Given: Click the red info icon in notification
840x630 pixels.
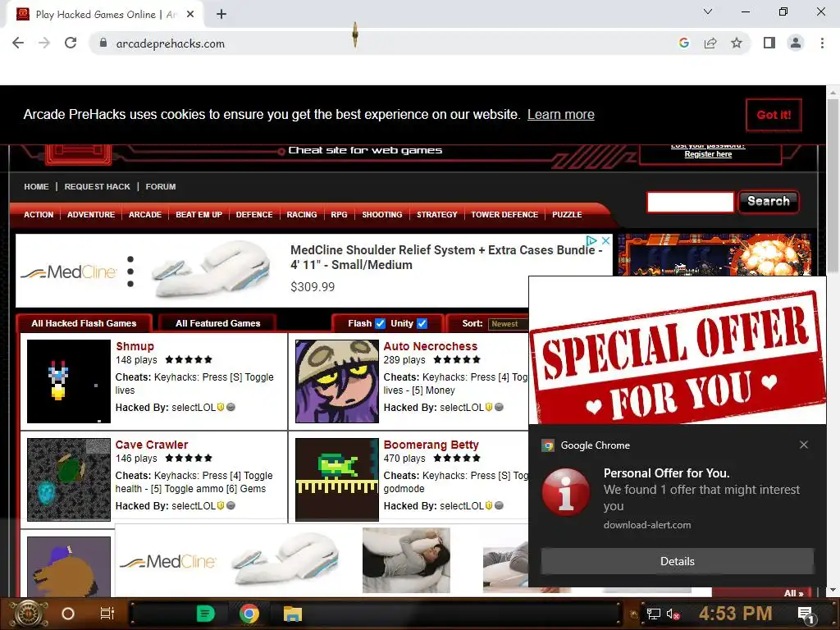Looking at the screenshot, I should click(x=566, y=492).
